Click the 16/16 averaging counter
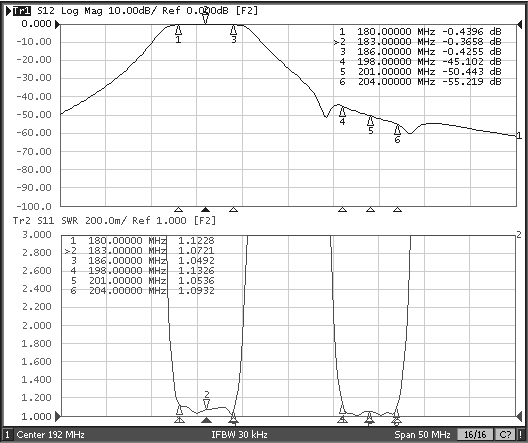The height and width of the screenshot is (443, 528). (475, 435)
